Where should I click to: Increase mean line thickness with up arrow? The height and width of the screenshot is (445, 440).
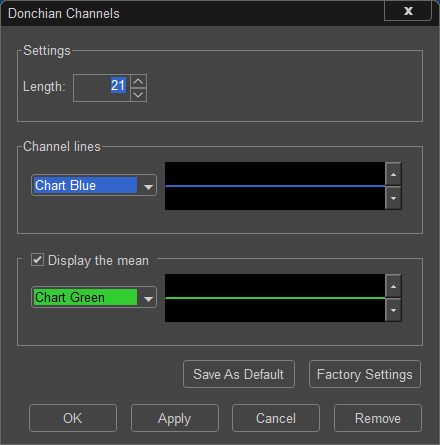coord(393,286)
